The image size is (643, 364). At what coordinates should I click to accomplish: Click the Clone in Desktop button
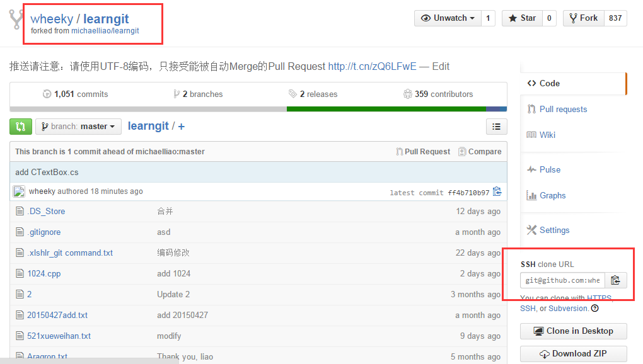(x=573, y=331)
